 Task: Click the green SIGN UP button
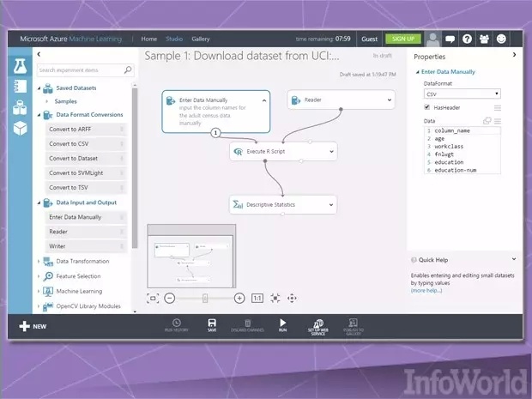(x=403, y=39)
